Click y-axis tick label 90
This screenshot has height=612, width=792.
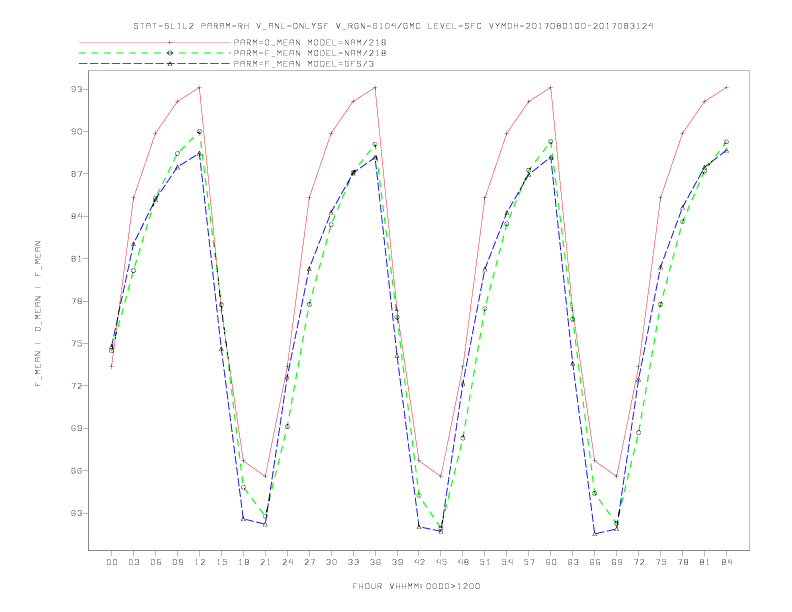pyautogui.click(x=76, y=132)
